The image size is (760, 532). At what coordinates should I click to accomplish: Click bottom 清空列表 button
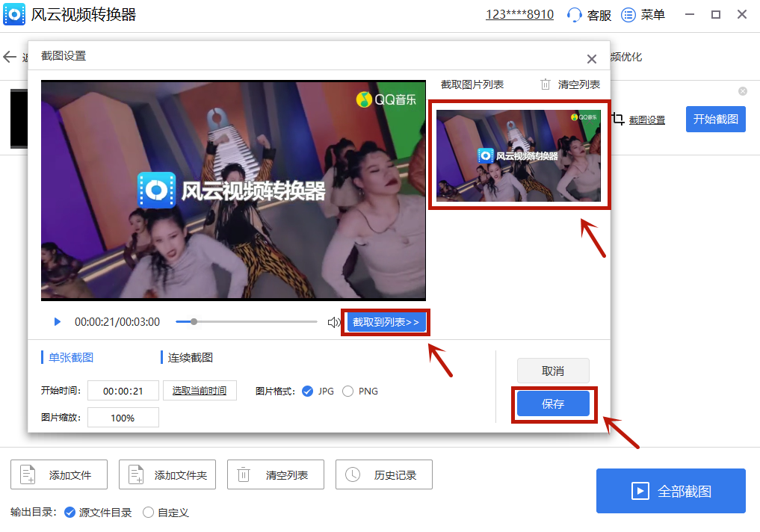click(x=275, y=474)
